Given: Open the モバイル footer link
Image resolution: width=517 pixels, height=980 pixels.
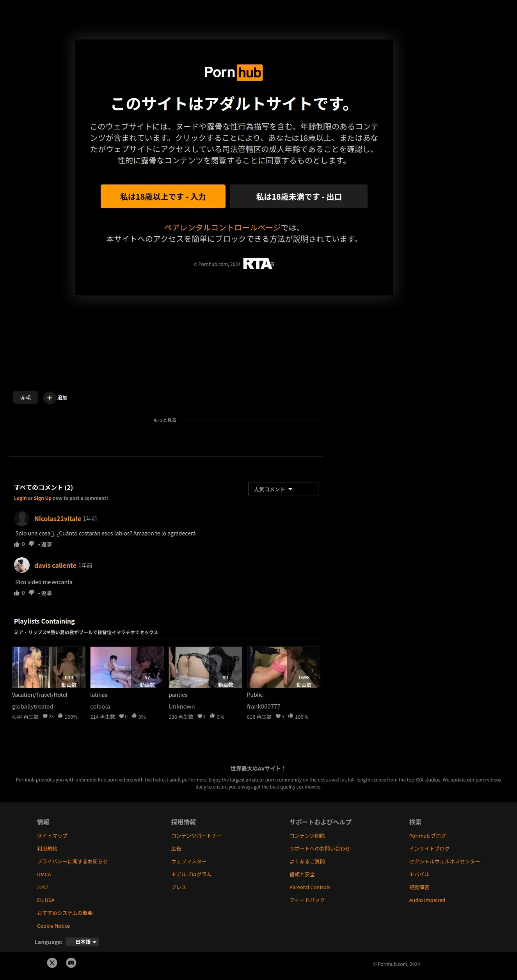Looking at the screenshot, I should (419, 874).
